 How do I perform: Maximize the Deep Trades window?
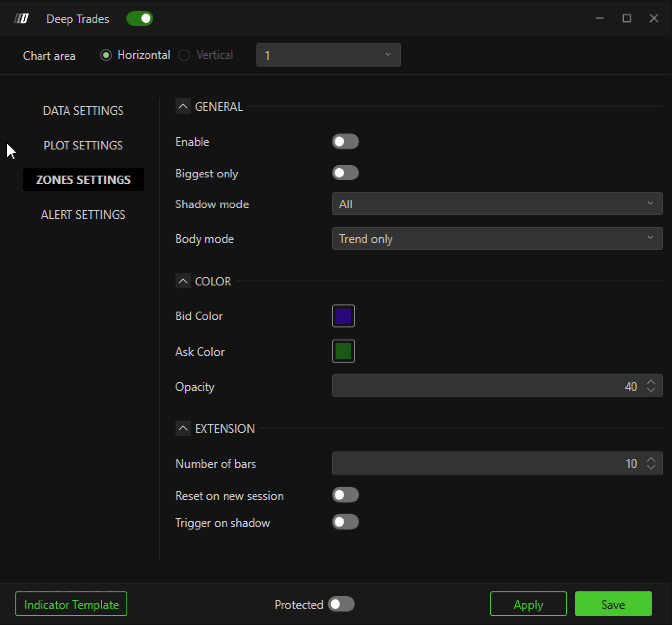click(626, 19)
